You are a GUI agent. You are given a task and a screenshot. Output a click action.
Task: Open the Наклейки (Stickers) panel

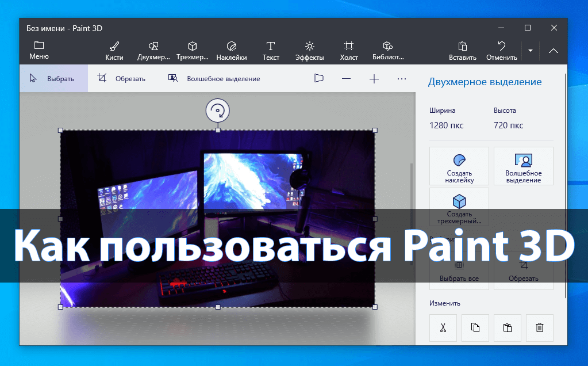(232, 51)
